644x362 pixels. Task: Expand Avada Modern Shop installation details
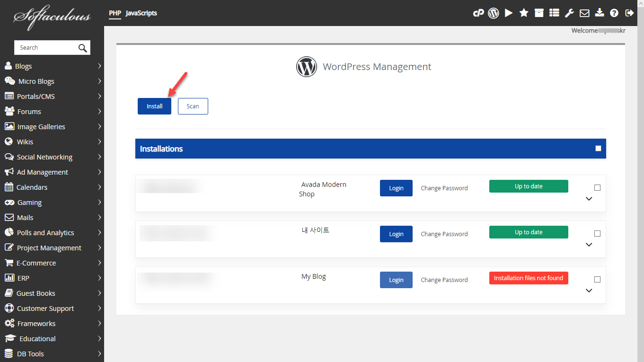coord(589,199)
